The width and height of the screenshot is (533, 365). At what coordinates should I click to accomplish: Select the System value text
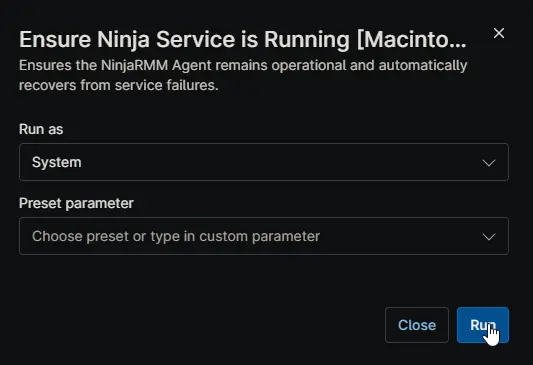coord(56,162)
